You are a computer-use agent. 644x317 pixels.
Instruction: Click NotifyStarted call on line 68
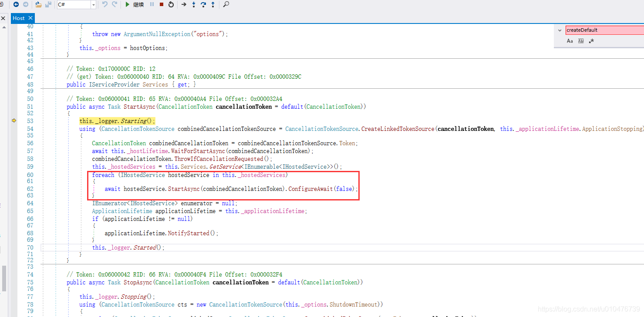click(x=189, y=233)
